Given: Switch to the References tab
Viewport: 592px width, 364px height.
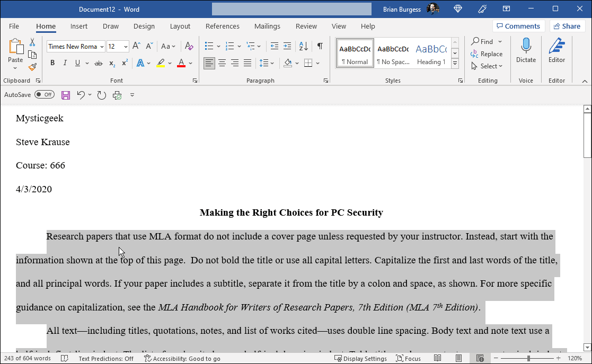Looking at the screenshot, I should click(223, 26).
